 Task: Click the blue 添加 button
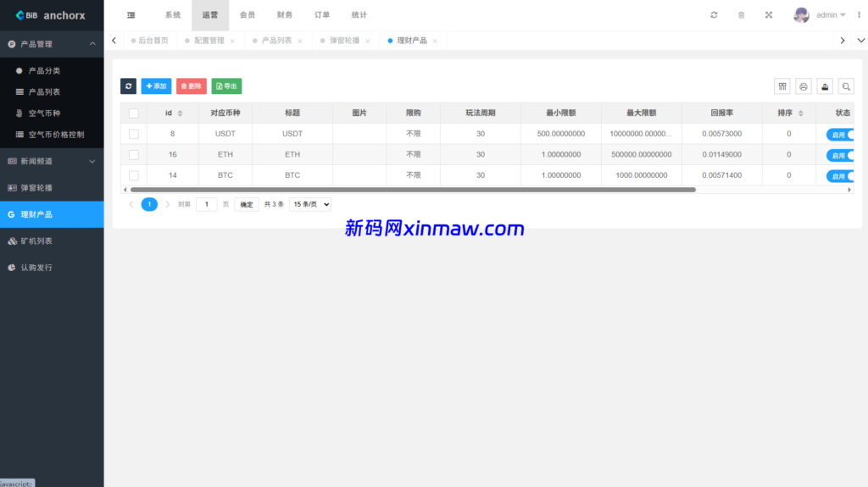(x=156, y=86)
